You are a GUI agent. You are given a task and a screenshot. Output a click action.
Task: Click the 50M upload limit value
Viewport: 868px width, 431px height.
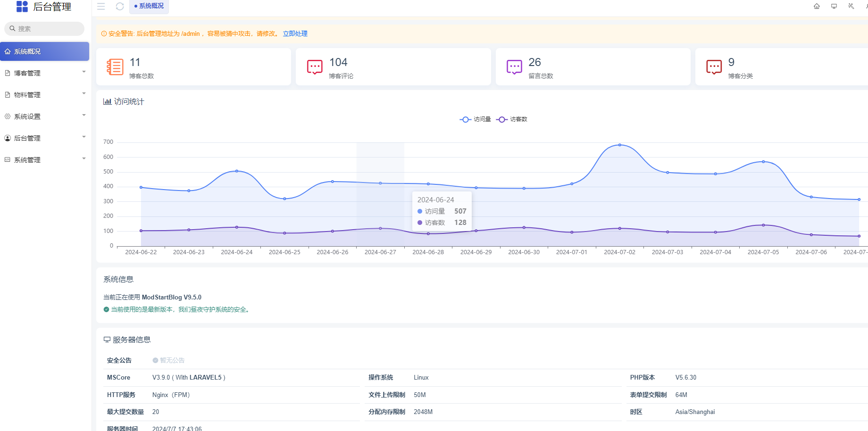pos(420,395)
